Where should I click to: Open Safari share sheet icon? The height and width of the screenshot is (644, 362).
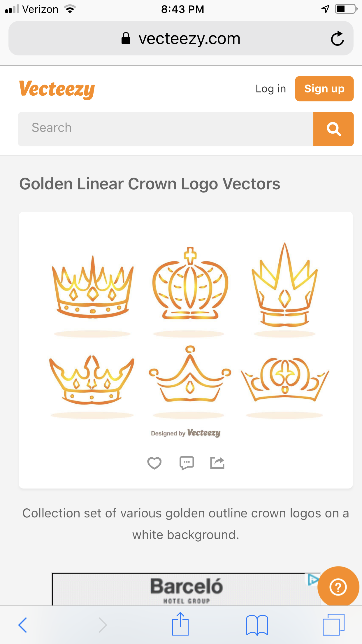(x=180, y=624)
